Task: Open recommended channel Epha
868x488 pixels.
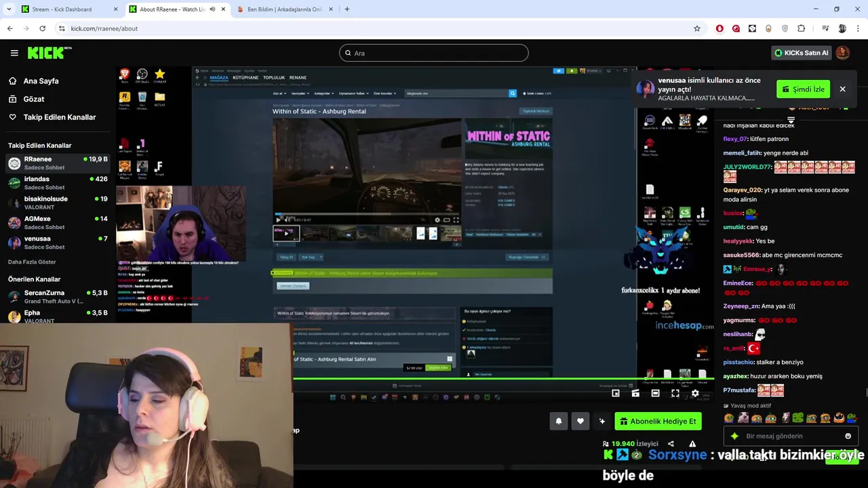Action: coord(58,317)
